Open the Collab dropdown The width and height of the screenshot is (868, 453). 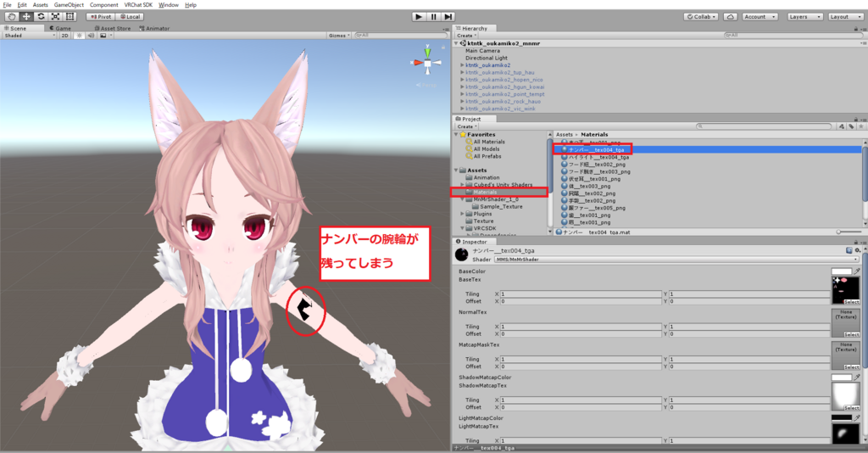[x=701, y=17]
